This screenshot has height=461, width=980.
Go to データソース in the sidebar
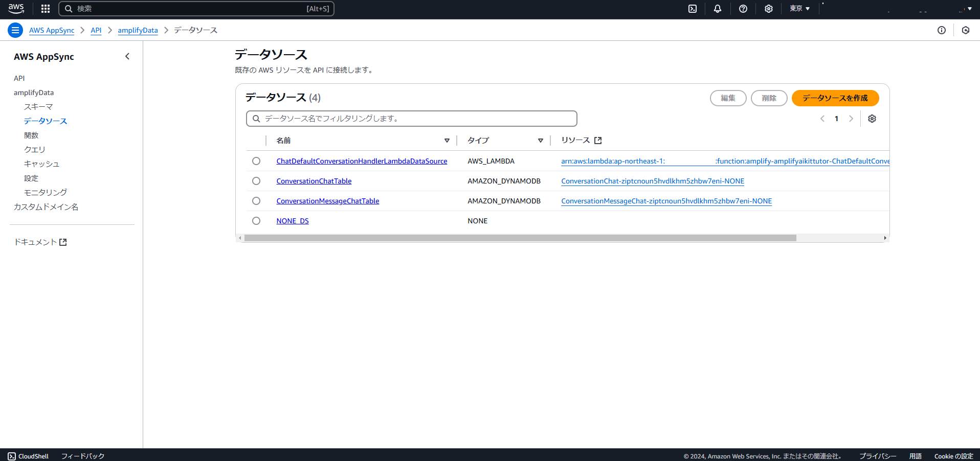[x=46, y=121]
